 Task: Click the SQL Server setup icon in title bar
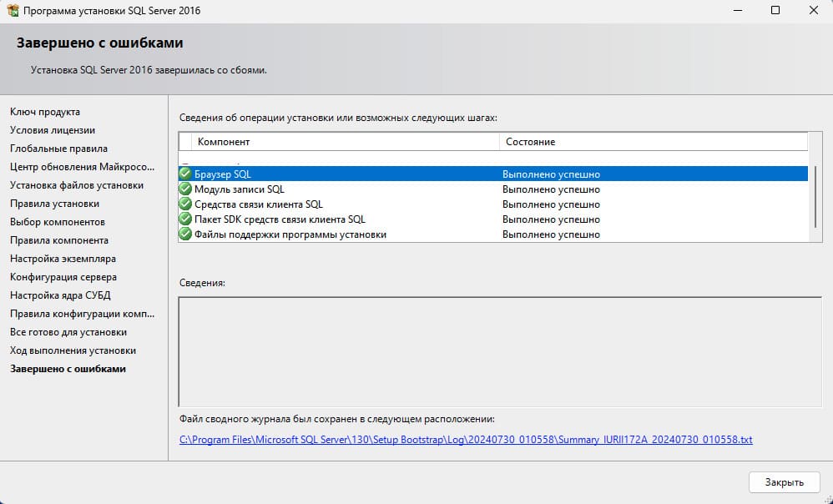point(13,11)
